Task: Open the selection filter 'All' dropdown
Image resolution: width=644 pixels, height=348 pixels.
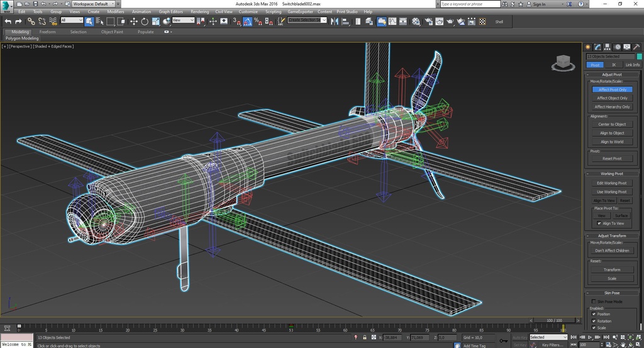Action: [x=72, y=20]
